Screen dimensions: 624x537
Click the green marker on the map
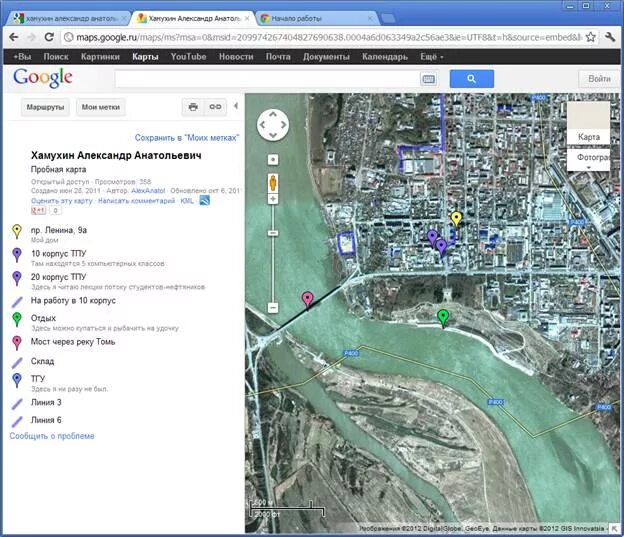tap(443, 318)
